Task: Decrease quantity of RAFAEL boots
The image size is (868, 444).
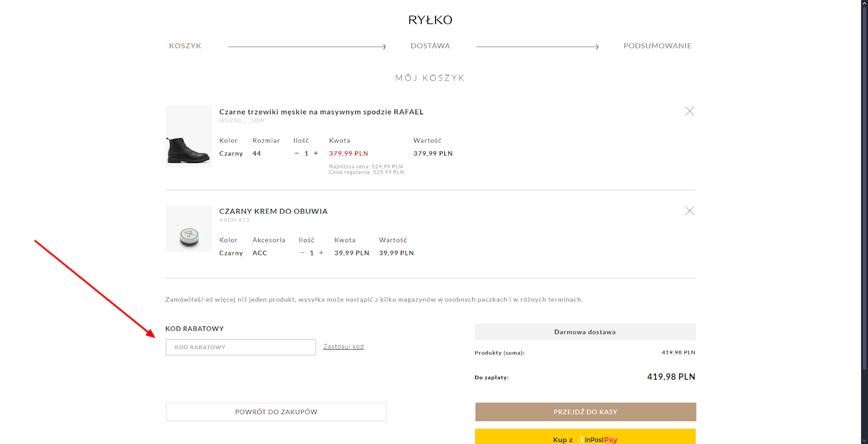Action: click(297, 153)
